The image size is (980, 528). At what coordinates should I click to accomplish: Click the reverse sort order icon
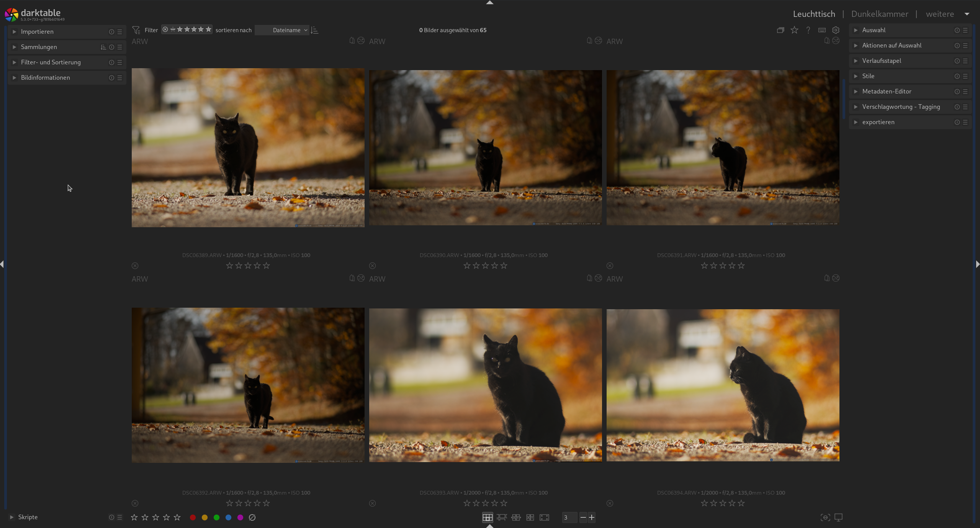click(314, 30)
